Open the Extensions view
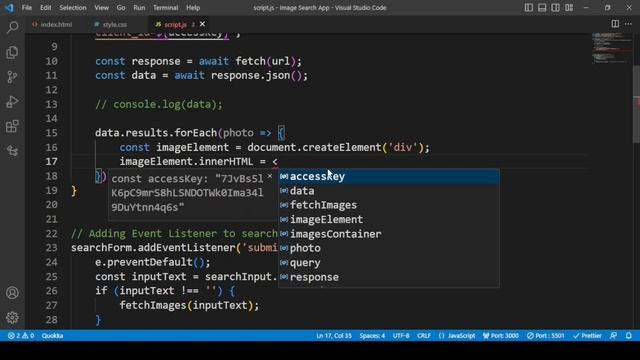 coord(12,126)
